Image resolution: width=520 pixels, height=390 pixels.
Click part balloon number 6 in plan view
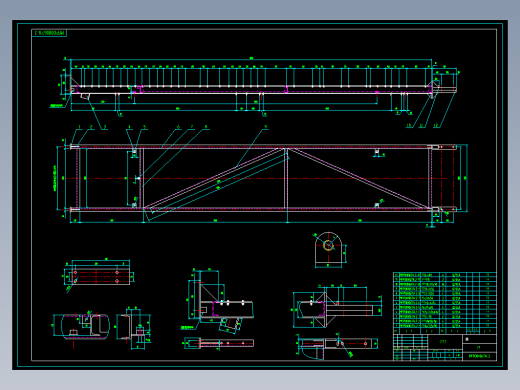(178, 127)
